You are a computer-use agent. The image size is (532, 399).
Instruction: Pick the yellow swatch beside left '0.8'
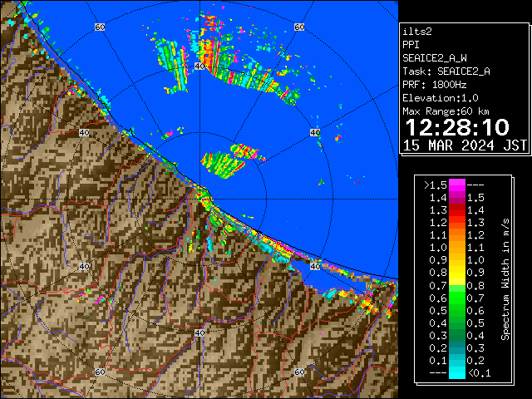457,273
